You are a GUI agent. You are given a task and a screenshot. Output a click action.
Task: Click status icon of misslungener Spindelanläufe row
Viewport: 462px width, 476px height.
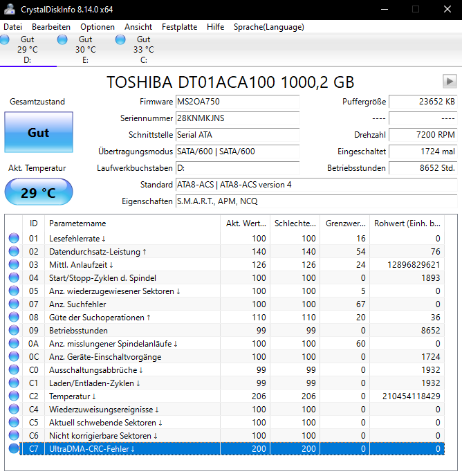coord(14,344)
